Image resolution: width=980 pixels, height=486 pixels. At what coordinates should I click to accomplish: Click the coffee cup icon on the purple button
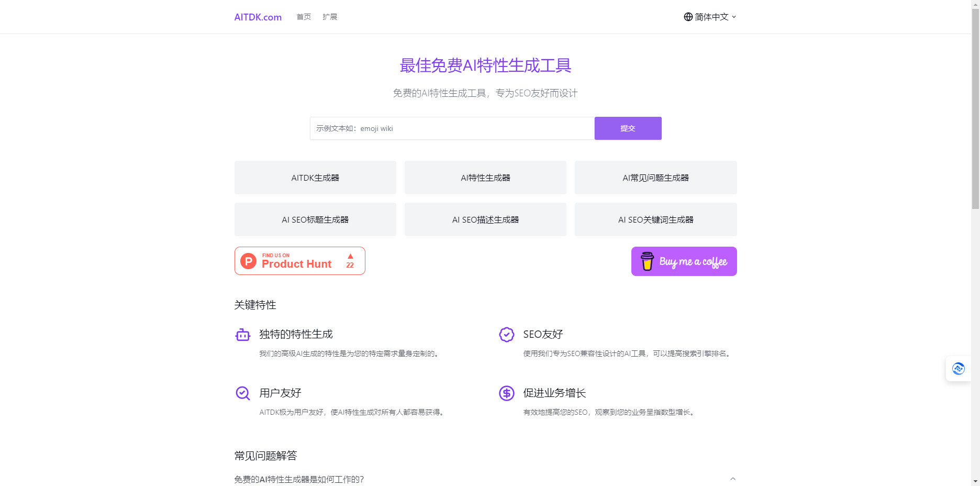(x=647, y=261)
